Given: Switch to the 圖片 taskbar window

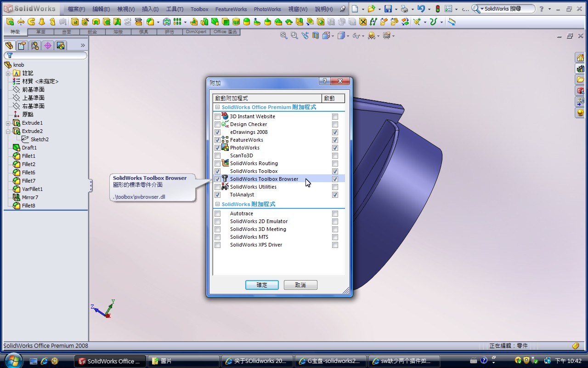Looking at the screenshot, I should (183, 361).
